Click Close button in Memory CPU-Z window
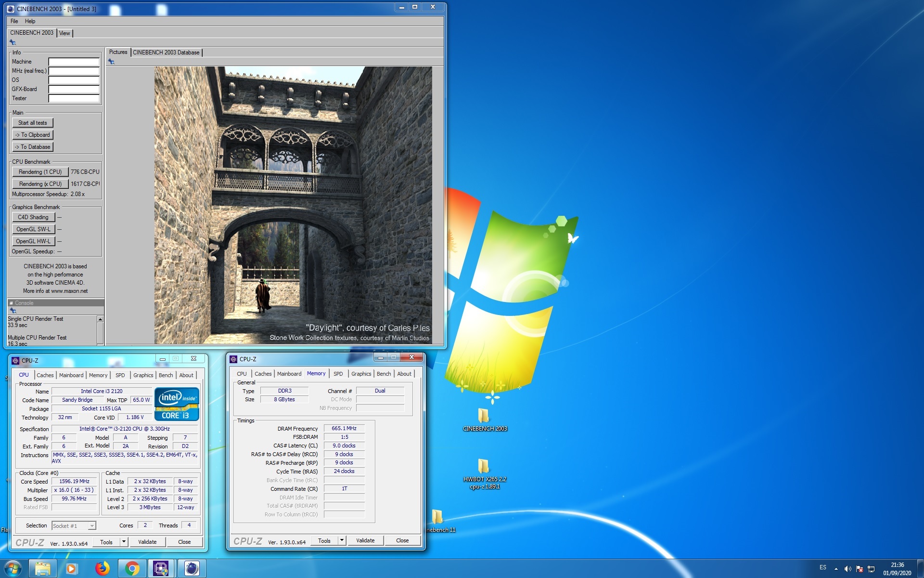 click(402, 540)
